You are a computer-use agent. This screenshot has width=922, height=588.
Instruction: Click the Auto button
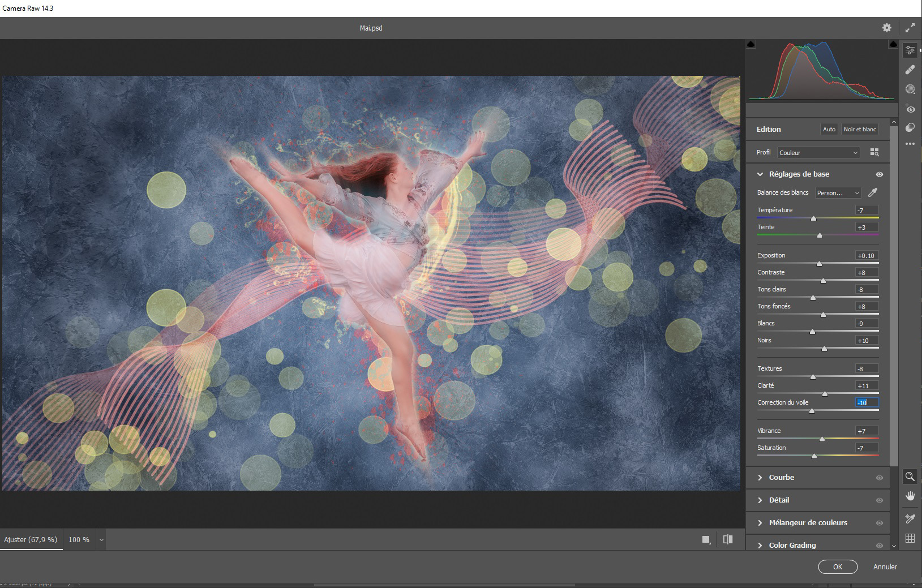coord(829,130)
